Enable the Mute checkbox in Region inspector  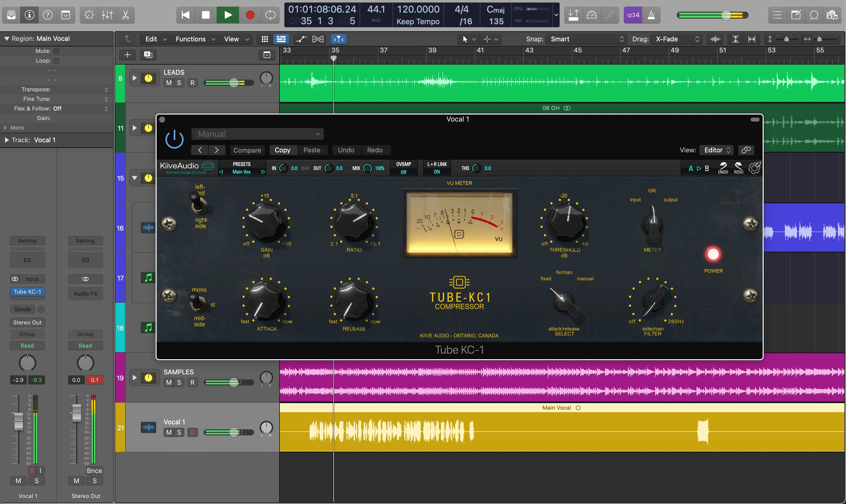tap(56, 51)
